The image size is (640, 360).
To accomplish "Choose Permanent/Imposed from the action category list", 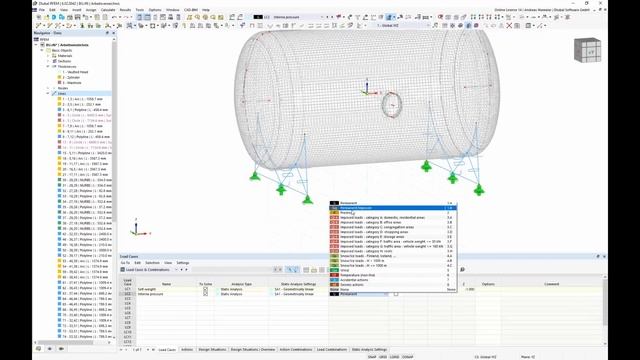I will [x=393, y=208].
